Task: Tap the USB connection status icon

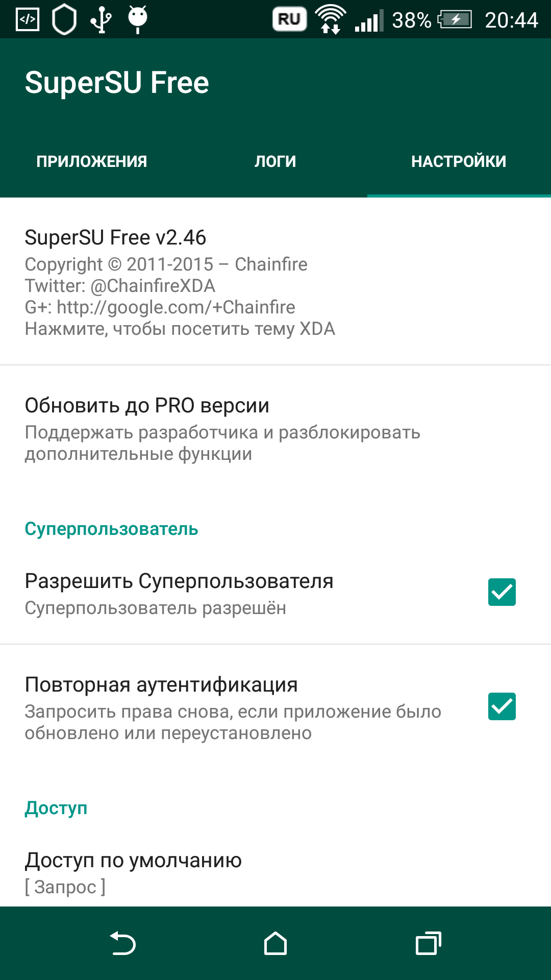Action: click(101, 20)
